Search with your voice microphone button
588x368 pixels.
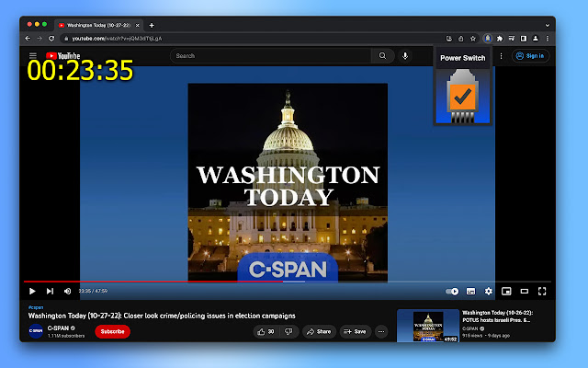click(405, 56)
